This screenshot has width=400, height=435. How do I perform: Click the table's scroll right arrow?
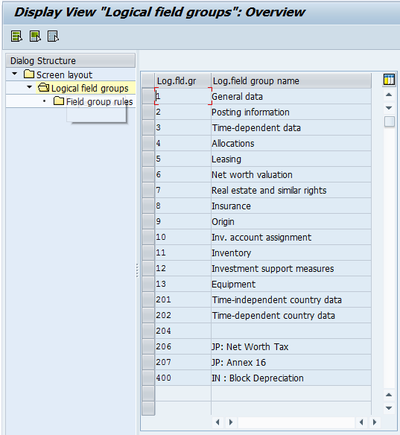374,422
